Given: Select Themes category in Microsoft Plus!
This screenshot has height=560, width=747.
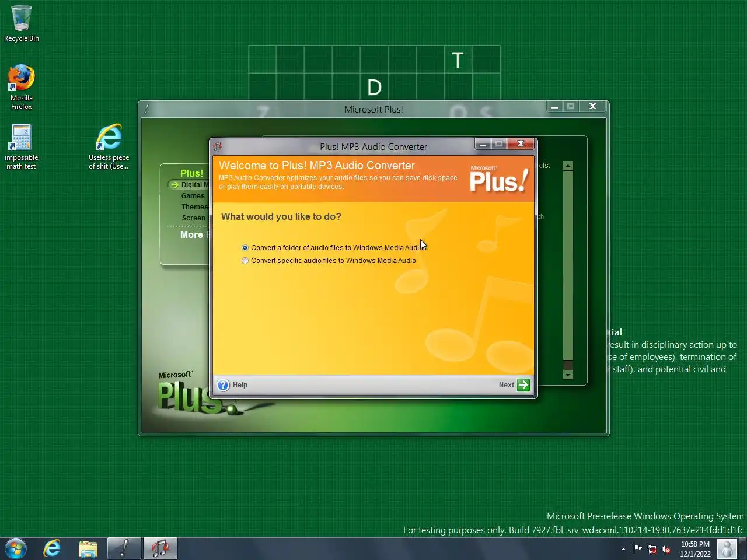Looking at the screenshot, I should (194, 207).
